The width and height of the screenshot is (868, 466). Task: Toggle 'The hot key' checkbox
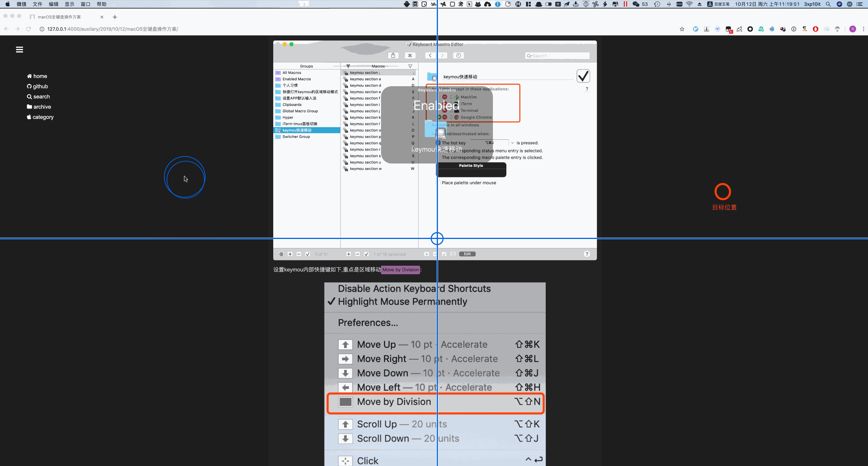[x=438, y=143]
